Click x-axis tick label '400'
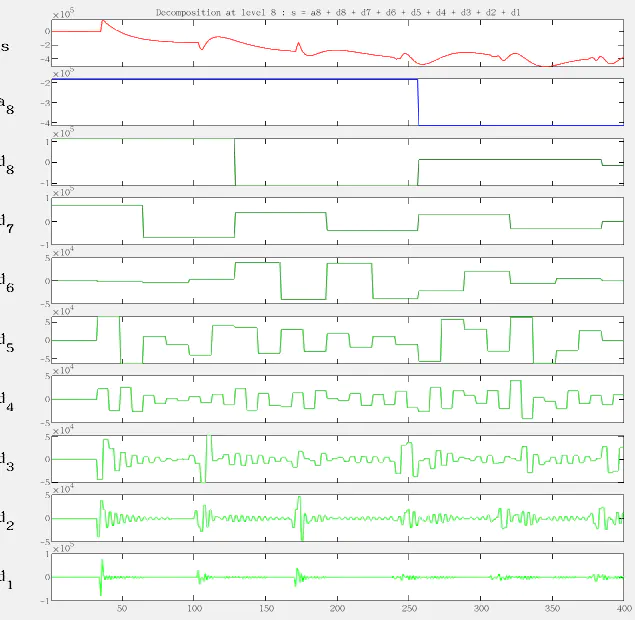The image size is (635, 620). pos(624,608)
